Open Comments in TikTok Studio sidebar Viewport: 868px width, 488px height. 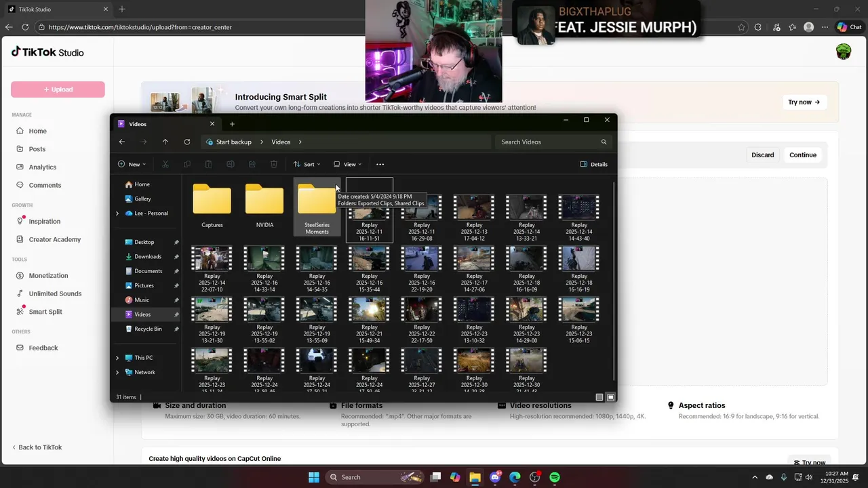point(45,185)
